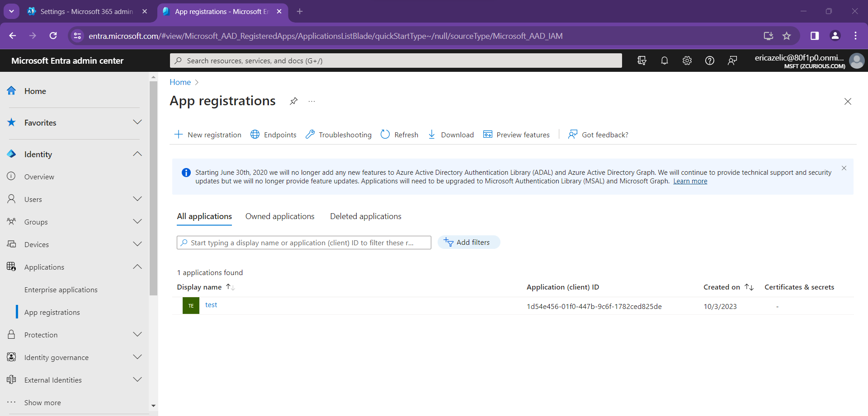Switch to Settings - Microsoft 365 admin tab
Image resolution: width=868 pixels, height=416 pixels.
[x=87, y=12]
